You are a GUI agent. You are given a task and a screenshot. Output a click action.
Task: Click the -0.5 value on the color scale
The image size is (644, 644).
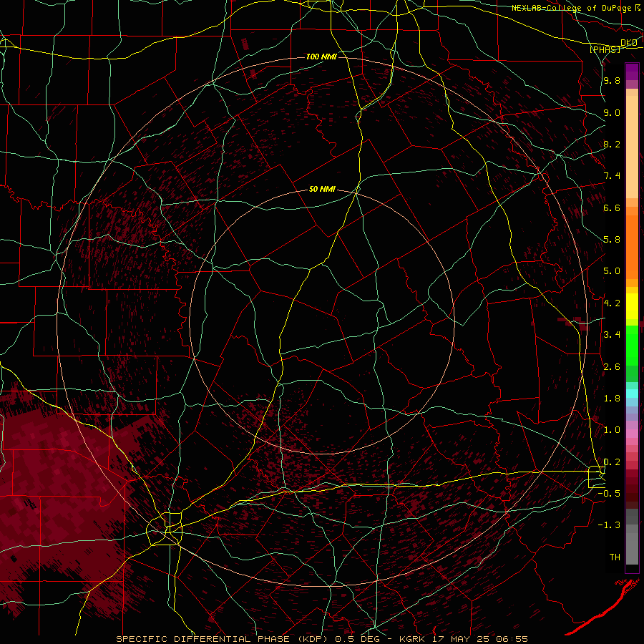(609, 494)
